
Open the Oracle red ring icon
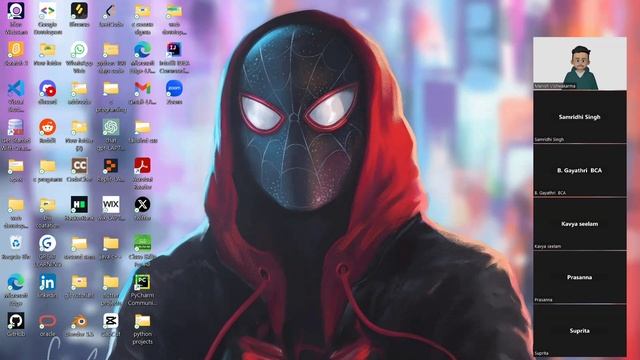(47, 321)
